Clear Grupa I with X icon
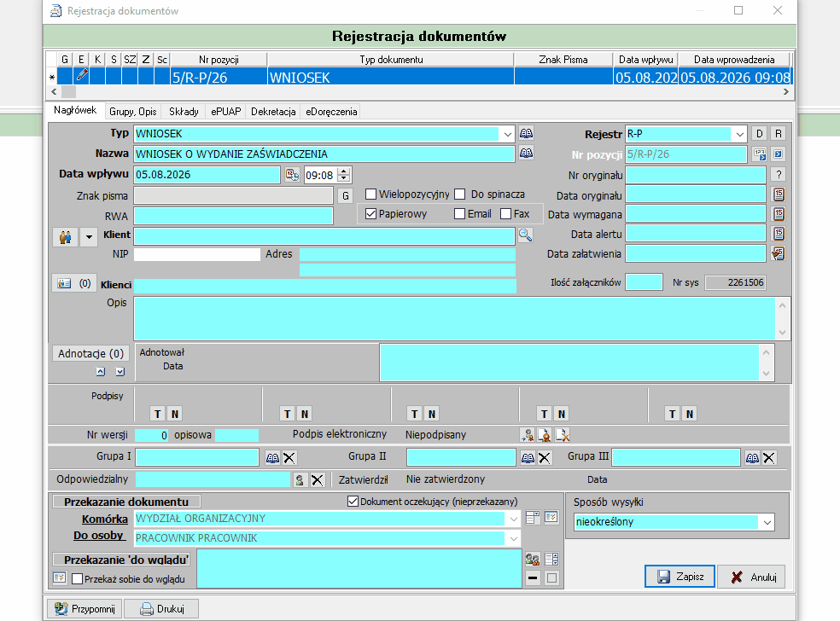840x621 pixels. pos(289,458)
